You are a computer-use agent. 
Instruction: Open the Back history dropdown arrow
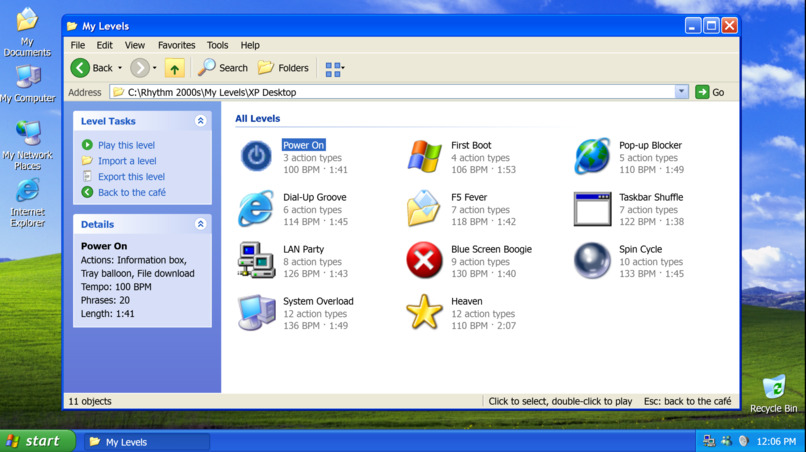[120, 68]
